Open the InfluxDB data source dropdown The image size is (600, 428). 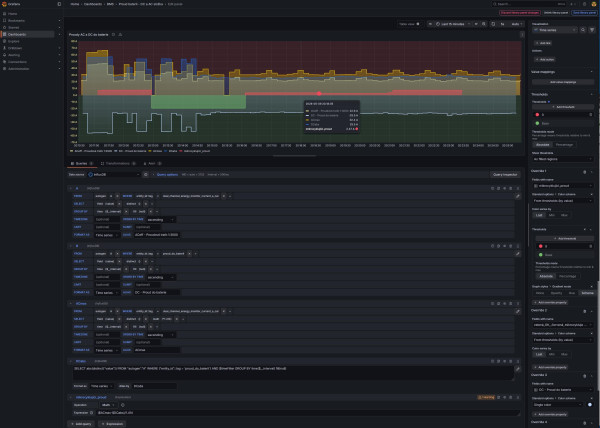[x=114, y=174]
